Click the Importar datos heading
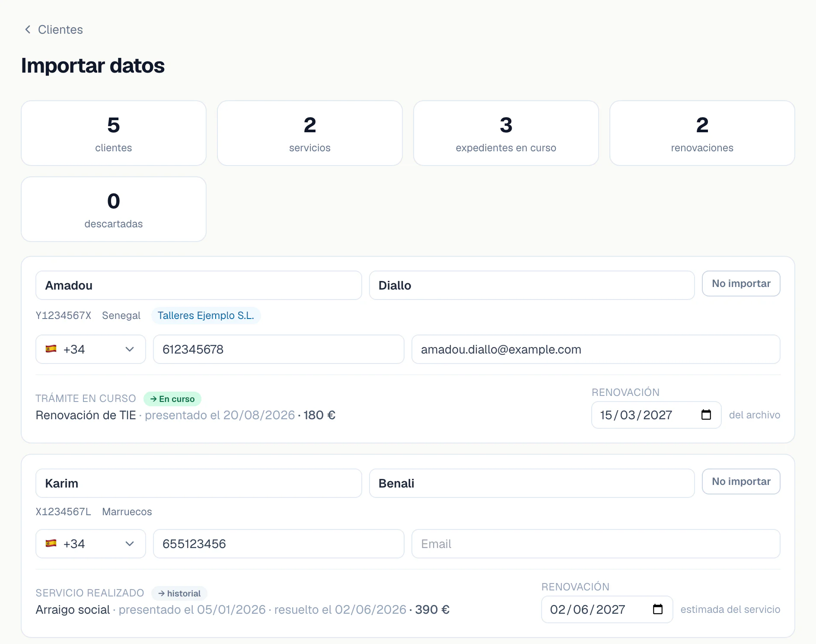This screenshot has height=644, width=816. 93,66
